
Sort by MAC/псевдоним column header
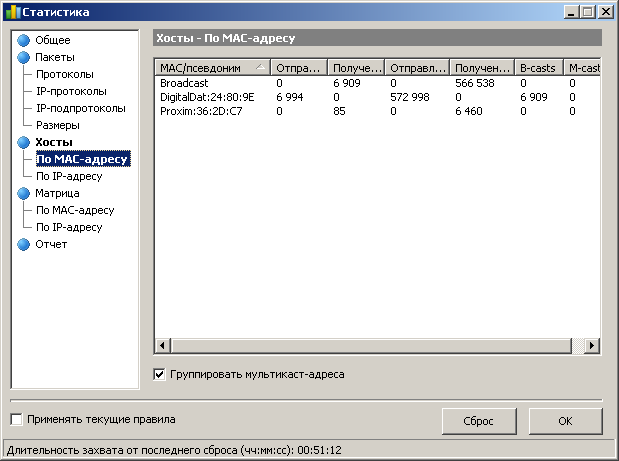[212, 68]
